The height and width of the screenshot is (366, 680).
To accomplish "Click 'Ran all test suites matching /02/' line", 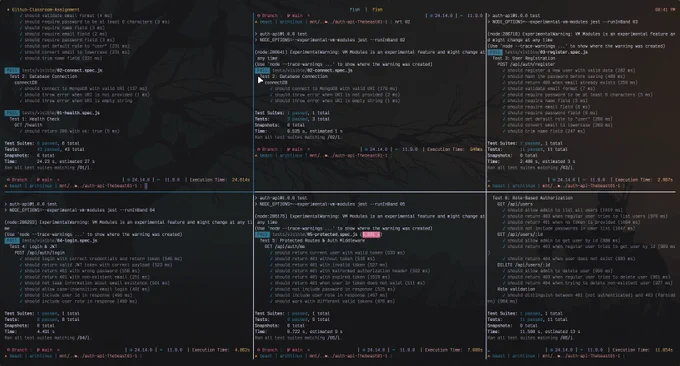I will pyautogui.click(x=298, y=137).
